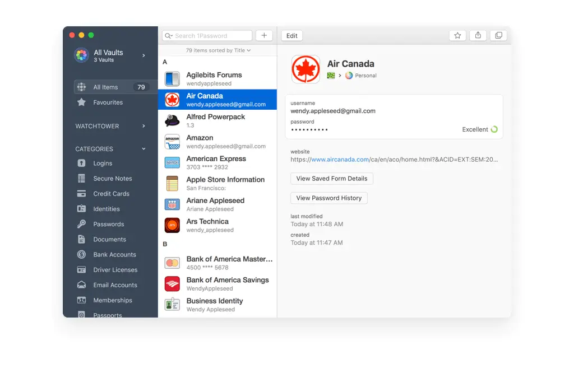Select All Items in sidebar

115,87
